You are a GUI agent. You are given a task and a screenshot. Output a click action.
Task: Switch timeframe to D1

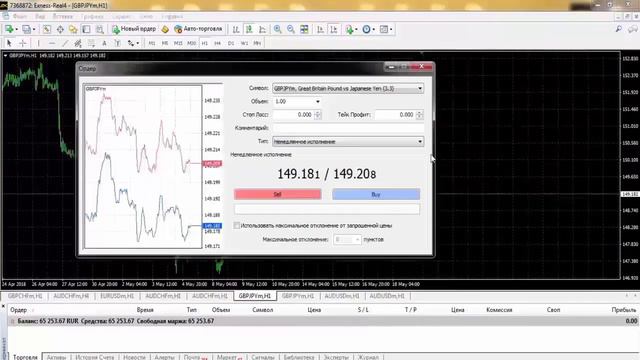click(x=231, y=43)
